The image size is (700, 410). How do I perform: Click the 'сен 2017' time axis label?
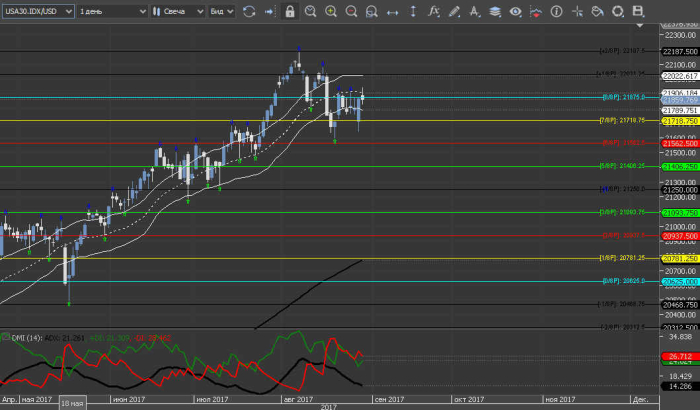click(x=389, y=399)
